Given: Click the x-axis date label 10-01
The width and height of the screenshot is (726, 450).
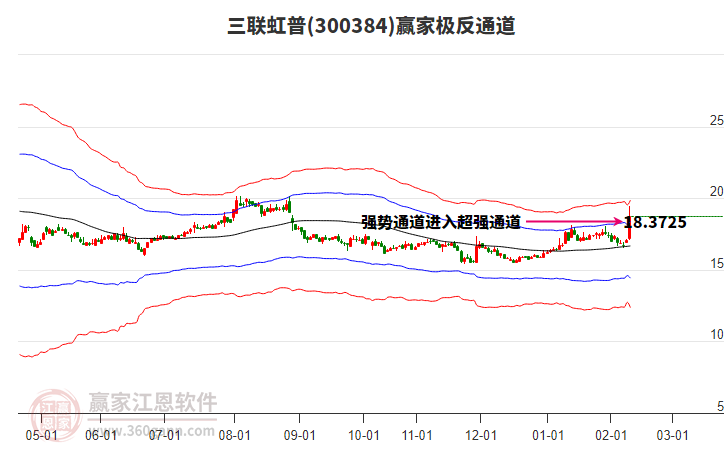Looking at the screenshot, I should [363, 436].
